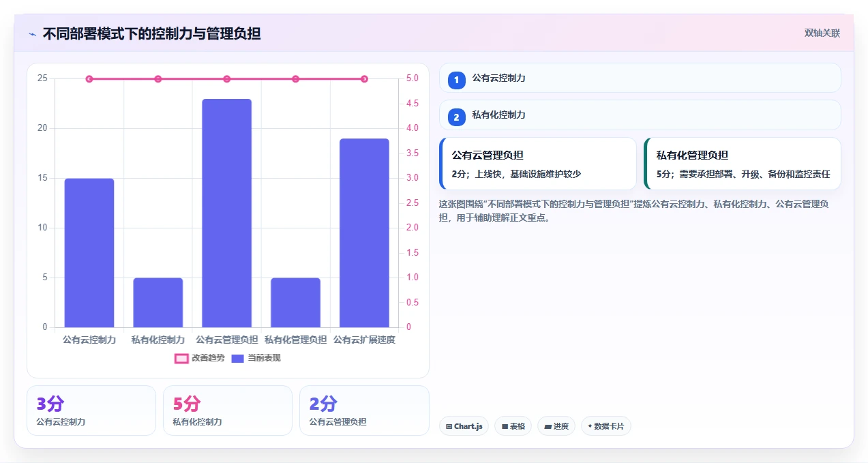This screenshot has width=868, height=463.
Task: Select the numbered item 1 公有云控制力
Action: coord(640,78)
